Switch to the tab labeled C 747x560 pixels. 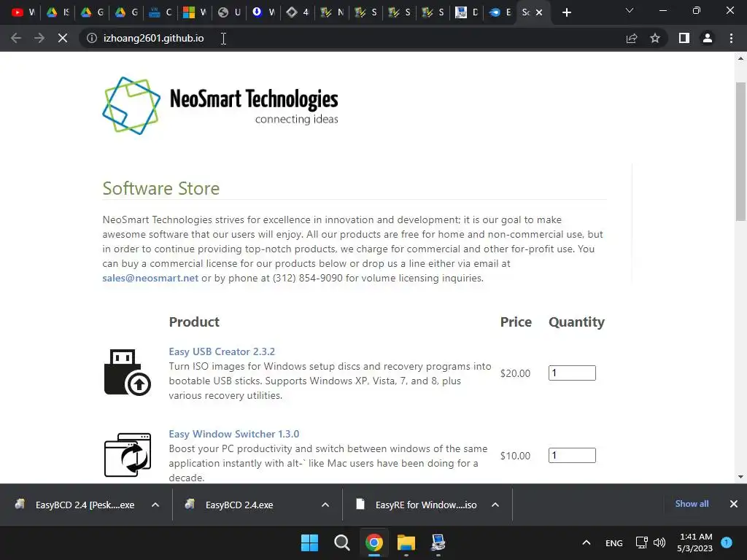pos(160,12)
